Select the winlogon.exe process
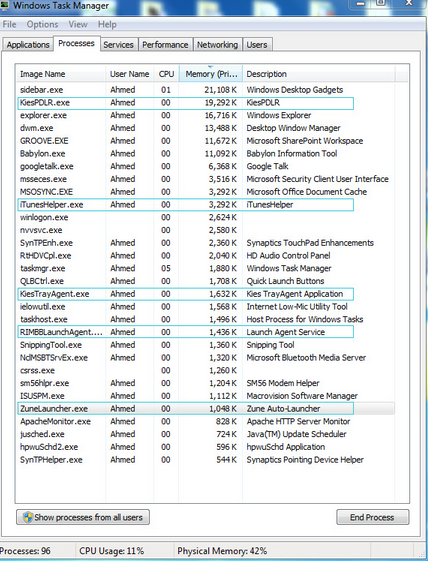Viewport: 428px width, 561px height. [205, 218]
